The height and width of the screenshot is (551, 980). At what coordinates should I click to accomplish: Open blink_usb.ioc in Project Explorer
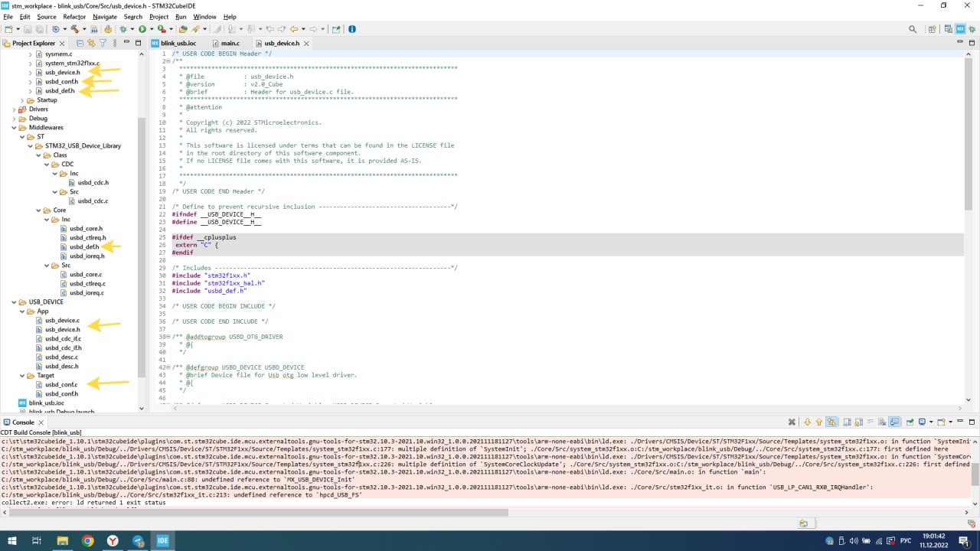point(47,403)
